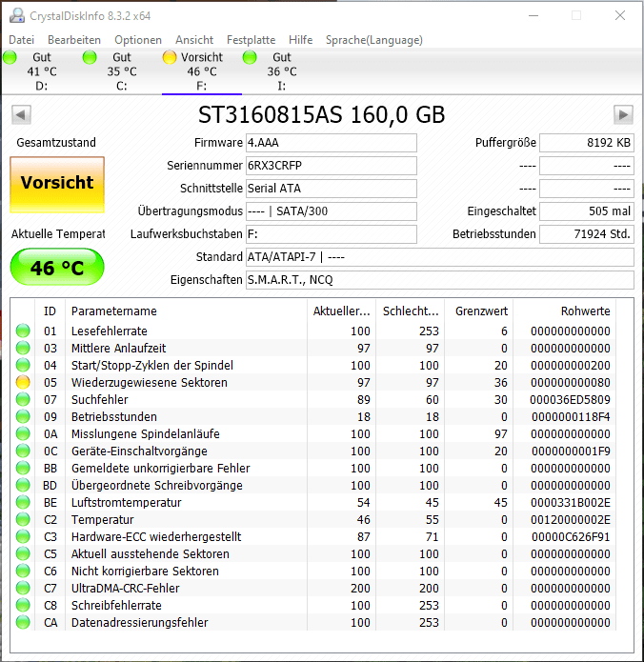
Task: Go to previous disk with left arrow
Action: click(21, 114)
